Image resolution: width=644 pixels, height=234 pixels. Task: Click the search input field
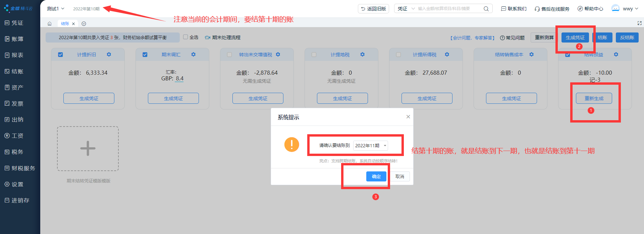[x=449, y=9]
